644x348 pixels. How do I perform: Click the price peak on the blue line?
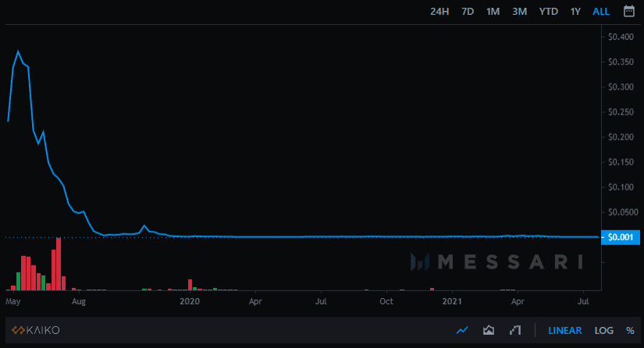[x=18, y=51]
